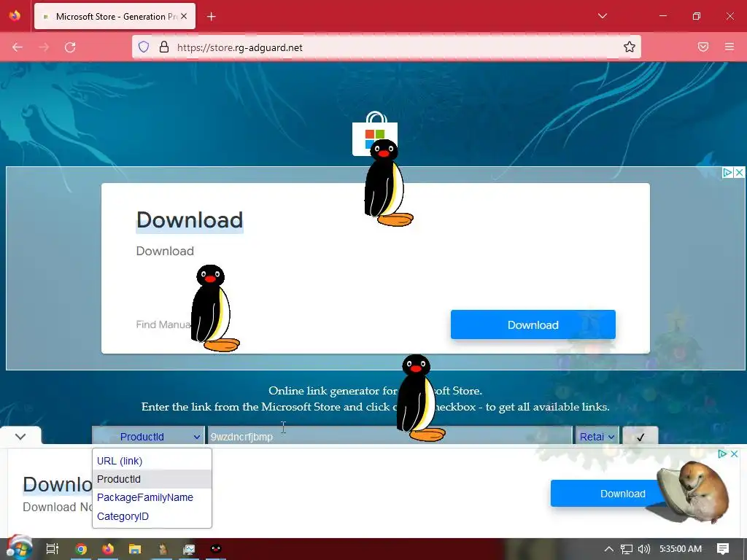
Task: Open a new tab with plus
Action: tap(212, 17)
